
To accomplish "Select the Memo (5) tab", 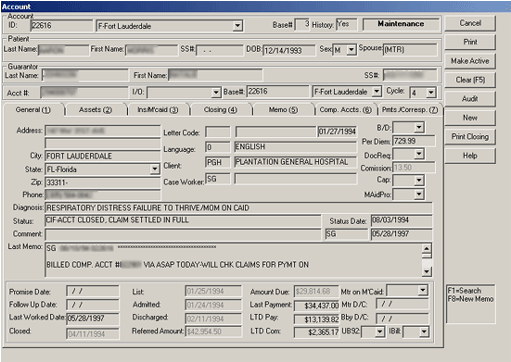I will pyautogui.click(x=283, y=110).
